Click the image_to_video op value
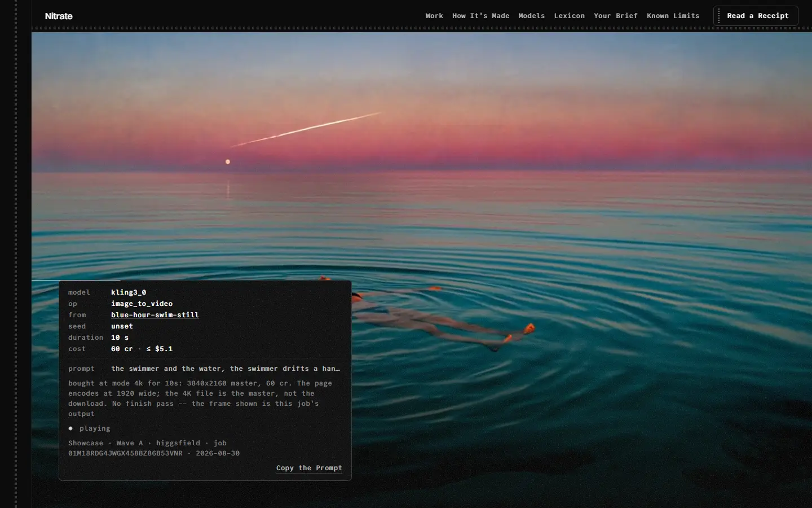Viewport: 812px width, 508px height. point(142,304)
